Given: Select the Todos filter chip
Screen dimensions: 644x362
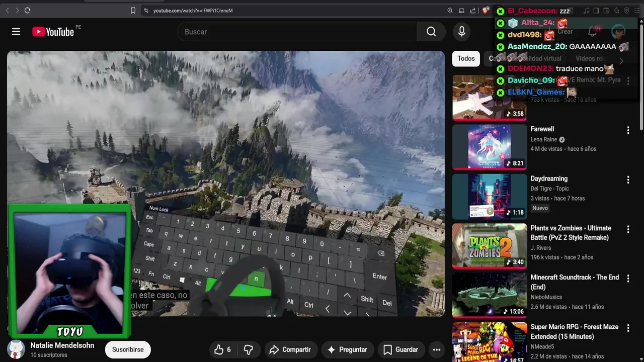Looking at the screenshot, I should click(x=466, y=58).
